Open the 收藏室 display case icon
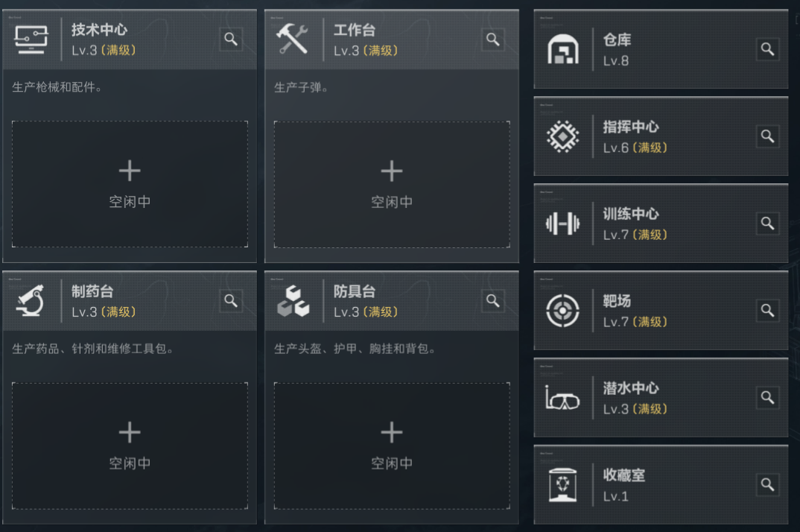Viewport: 800px width, 532px height. click(562, 484)
